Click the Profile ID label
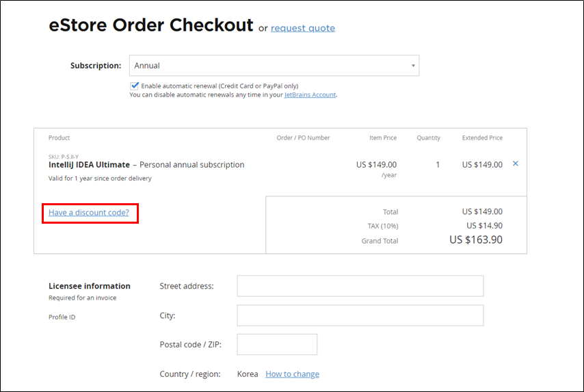This screenshot has height=392, width=584. 62,317
